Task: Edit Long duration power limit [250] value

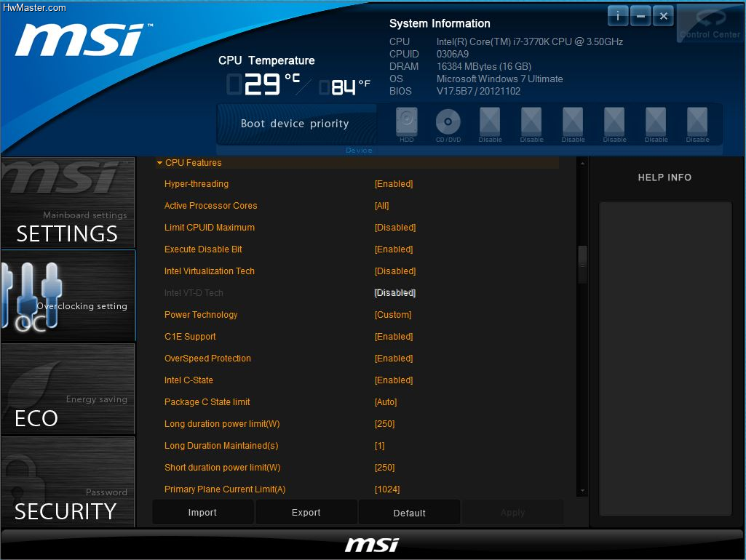Action: [x=384, y=424]
